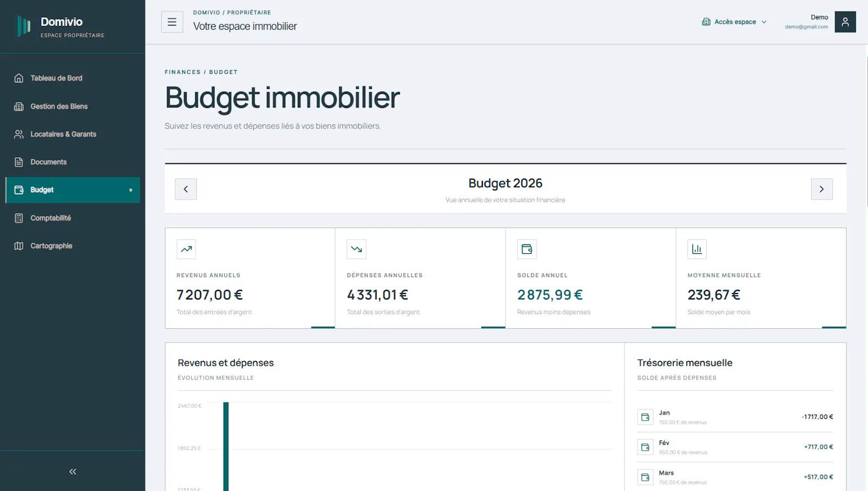The width and height of the screenshot is (868, 491).
Task: Click the Budget wallet icon in sidebar
Action: point(19,190)
